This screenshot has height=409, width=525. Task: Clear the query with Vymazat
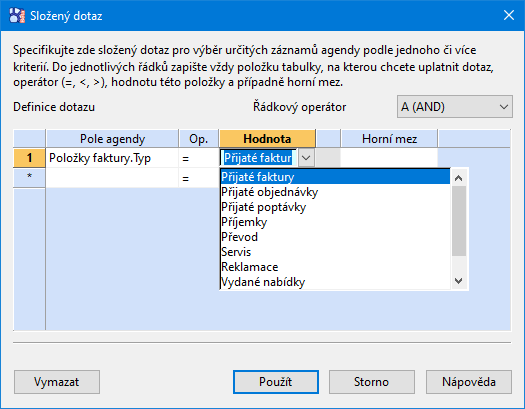(57, 382)
